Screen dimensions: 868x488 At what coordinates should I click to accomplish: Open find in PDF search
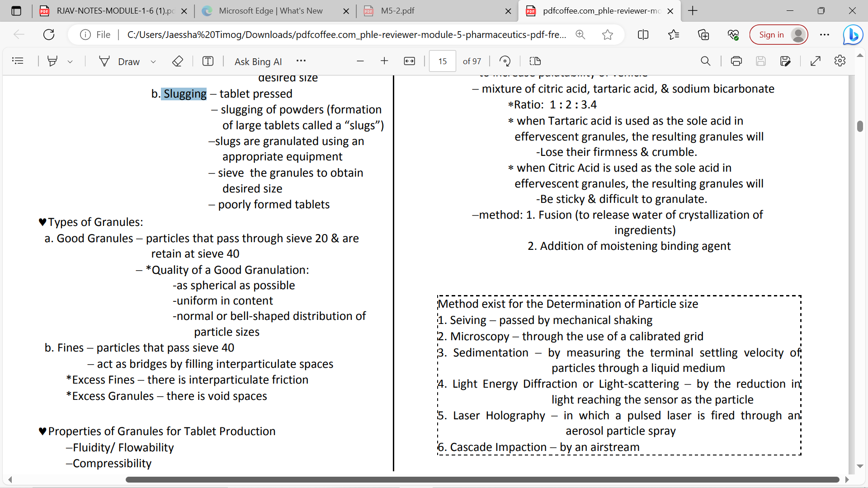point(705,61)
